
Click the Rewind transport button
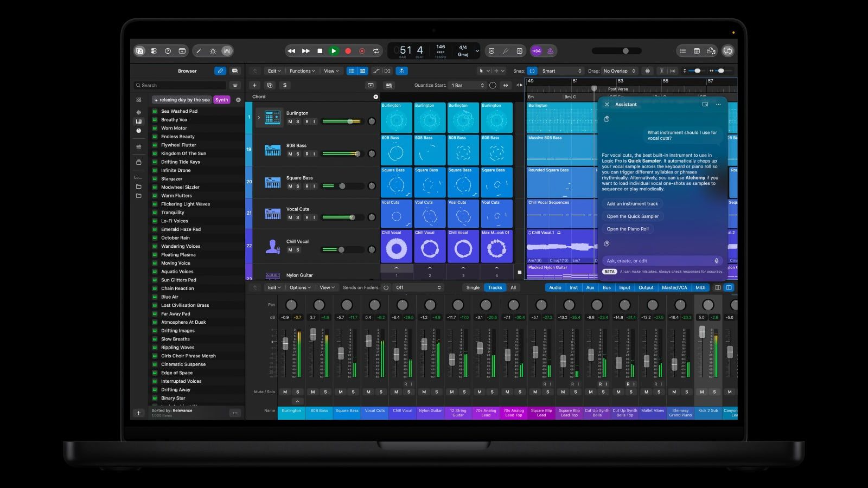(291, 51)
